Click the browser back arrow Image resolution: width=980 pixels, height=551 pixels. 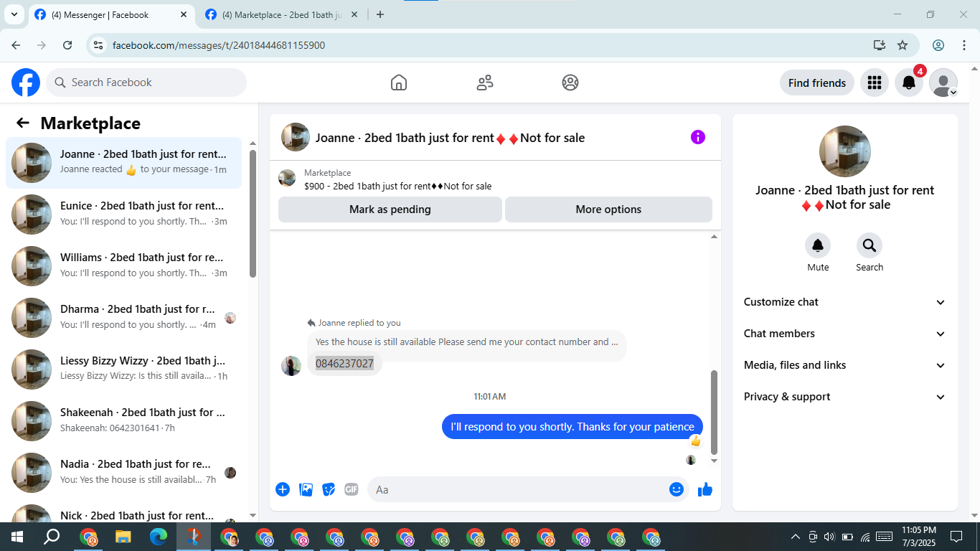[x=16, y=45]
